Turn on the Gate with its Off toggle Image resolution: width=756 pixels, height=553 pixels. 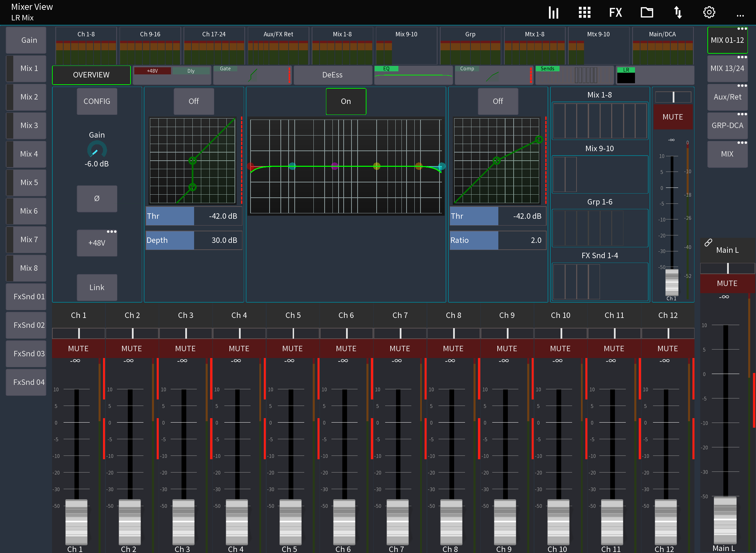click(194, 101)
